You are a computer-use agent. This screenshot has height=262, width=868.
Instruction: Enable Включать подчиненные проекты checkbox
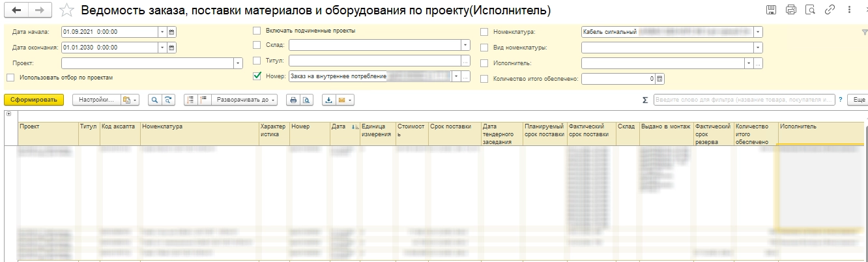point(257,31)
